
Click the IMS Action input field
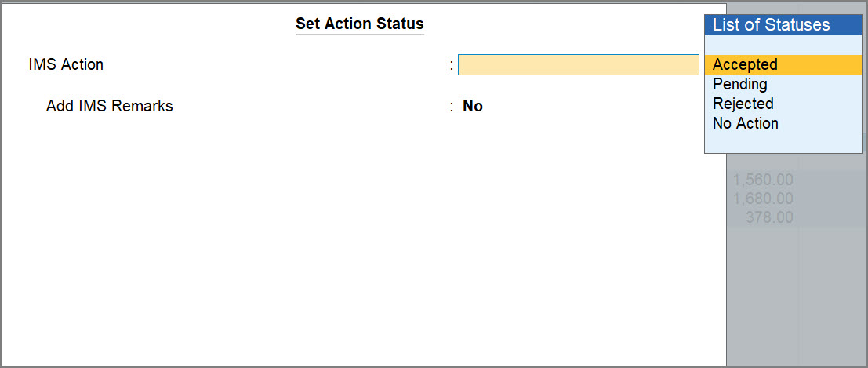coord(578,65)
